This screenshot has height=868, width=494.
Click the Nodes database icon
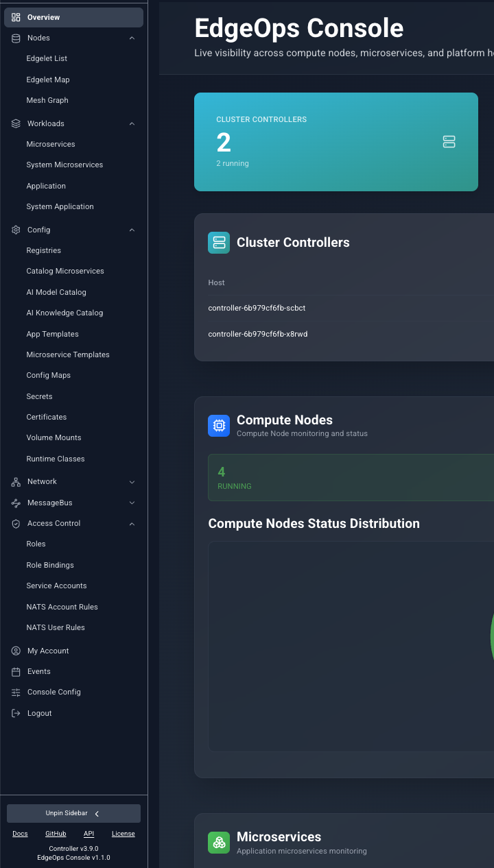pos(16,38)
